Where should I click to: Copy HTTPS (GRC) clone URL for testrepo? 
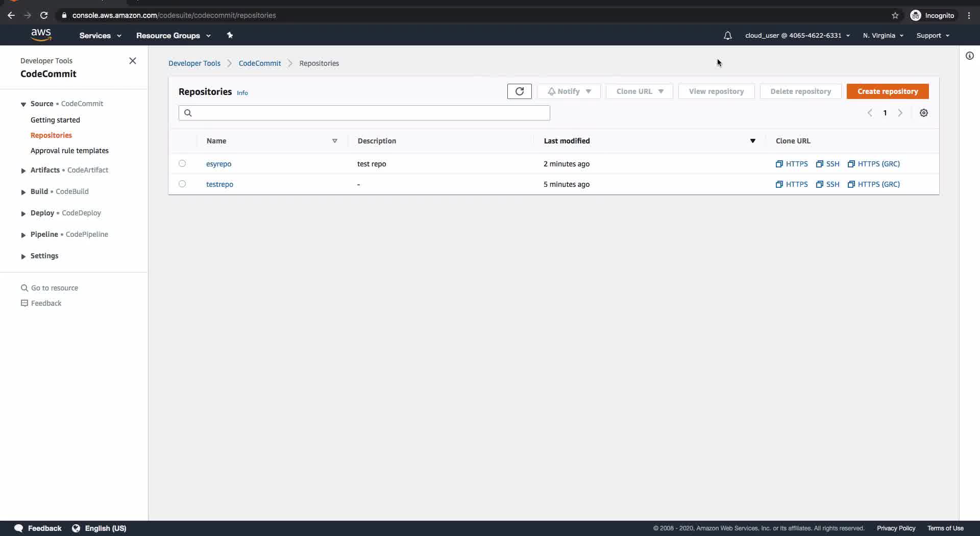pyautogui.click(x=873, y=184)
